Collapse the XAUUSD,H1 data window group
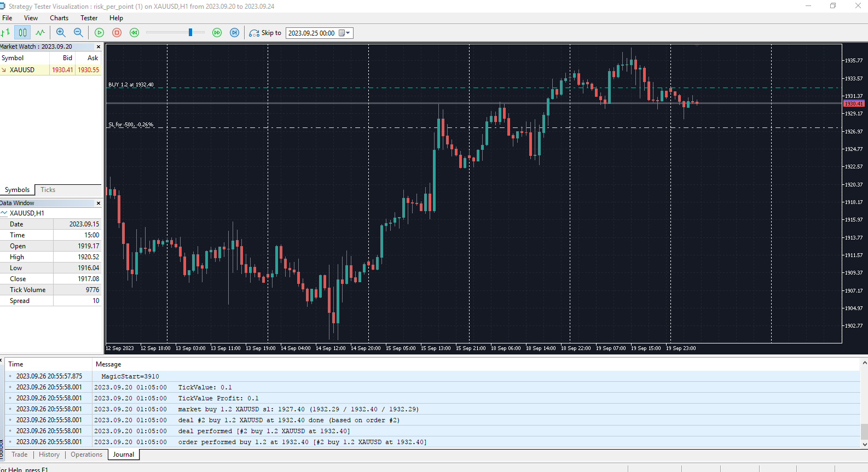Image resolution: width=868 pixels, height=472 pixels. [x=4, y=213]
